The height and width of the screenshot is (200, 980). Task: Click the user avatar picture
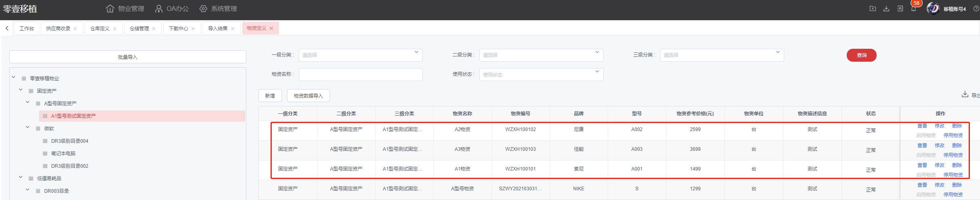pos(933,8)
